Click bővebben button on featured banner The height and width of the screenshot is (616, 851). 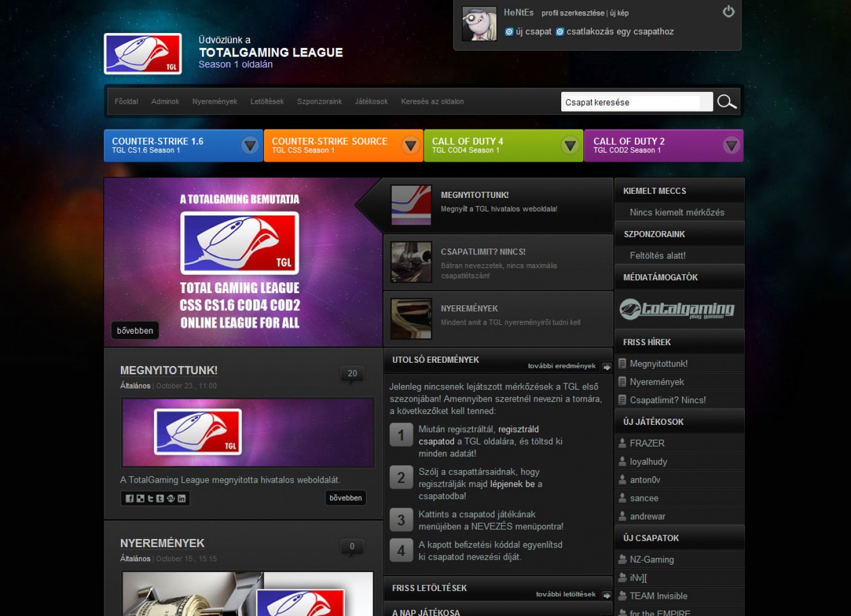135,331
